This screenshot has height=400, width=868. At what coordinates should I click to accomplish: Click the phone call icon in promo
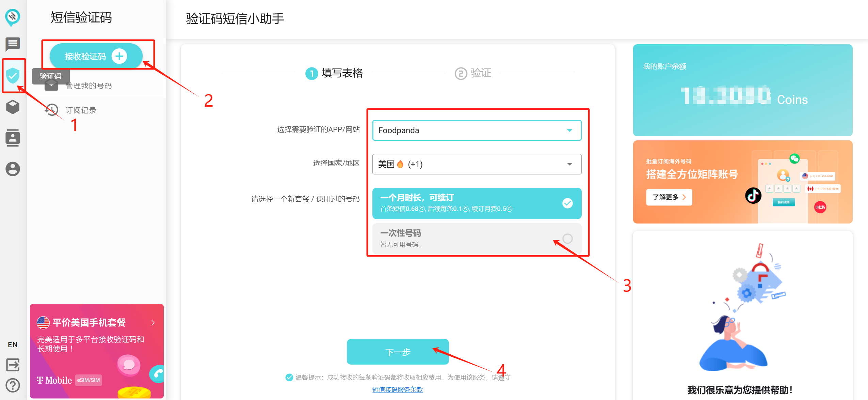(157, 374)
